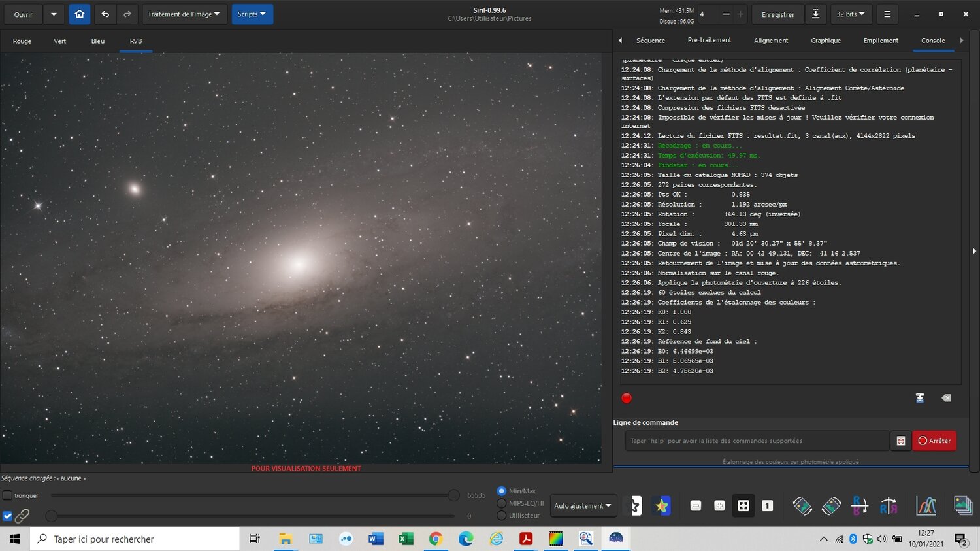Click the red Arrêter button
The width and height of the screenshot is (980, 551).
tap(934, 441)
